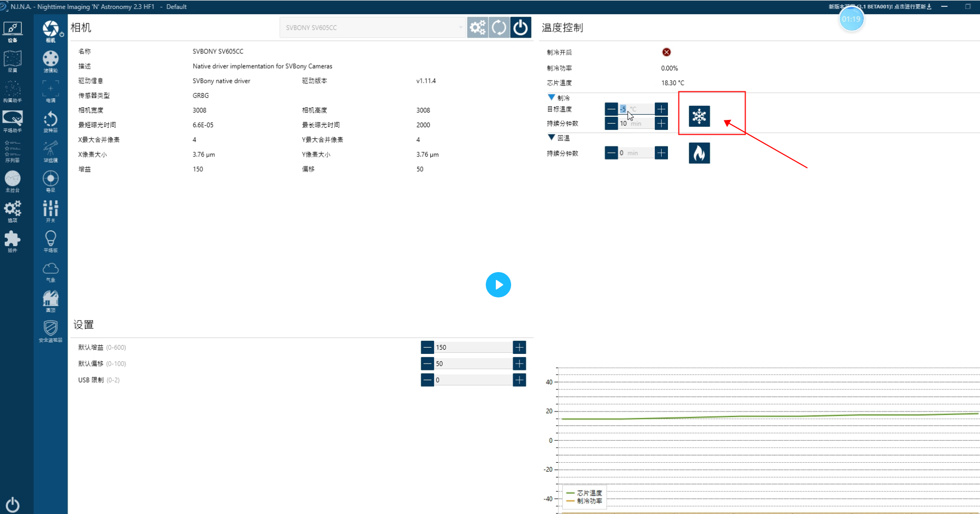Open the 插件 plugins tab

(x=13, y=241)
